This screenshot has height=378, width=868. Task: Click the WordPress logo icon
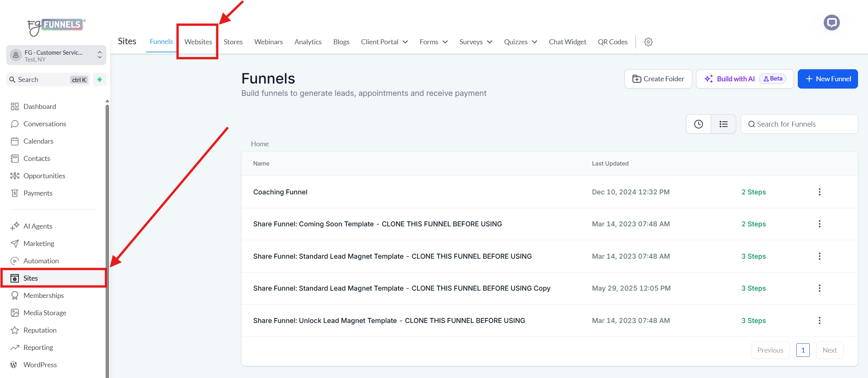(x=14, y=365)
